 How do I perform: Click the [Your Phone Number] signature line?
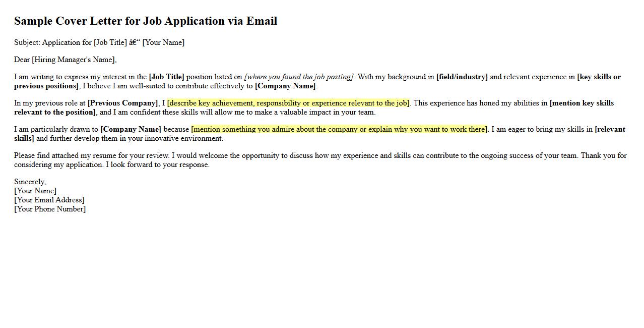click(x=50, y=209)
